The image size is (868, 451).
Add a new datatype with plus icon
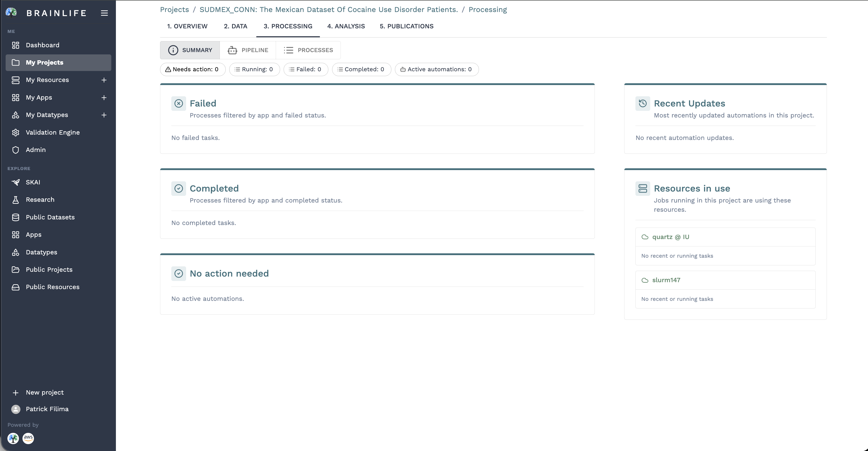click(104, 115)
